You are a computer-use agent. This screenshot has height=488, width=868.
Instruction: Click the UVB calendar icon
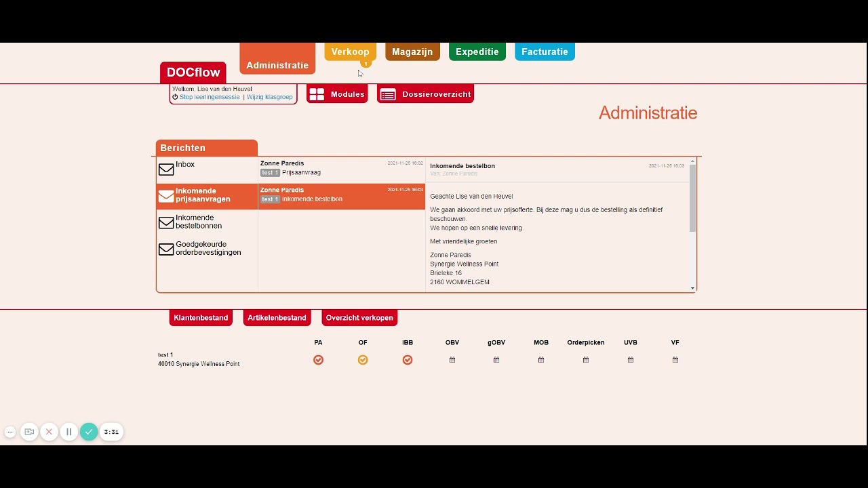click(x=631, y=360)
